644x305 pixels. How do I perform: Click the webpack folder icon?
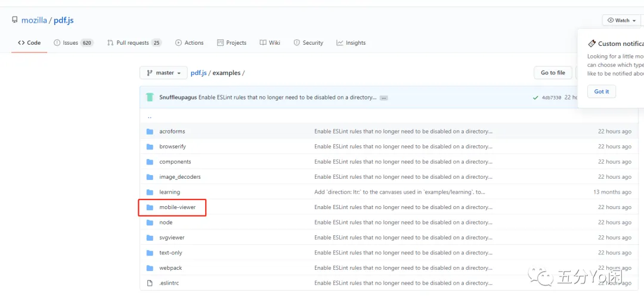150,268
